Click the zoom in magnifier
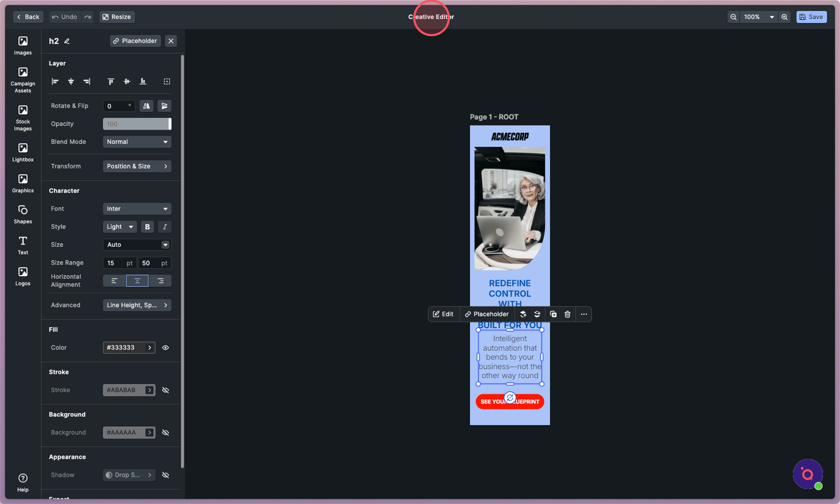The image size is (840, 504). tap(784, 17)
